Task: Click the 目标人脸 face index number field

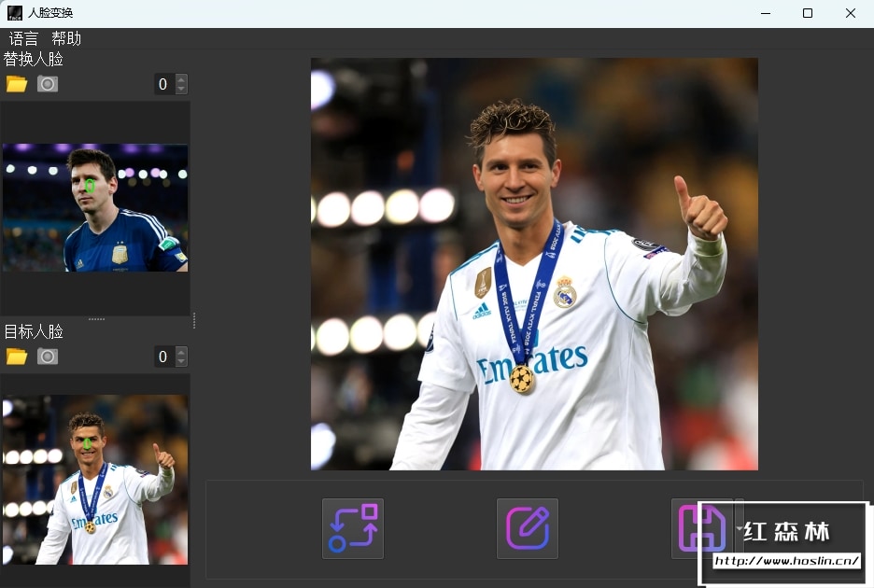Action: pos(164,357)
